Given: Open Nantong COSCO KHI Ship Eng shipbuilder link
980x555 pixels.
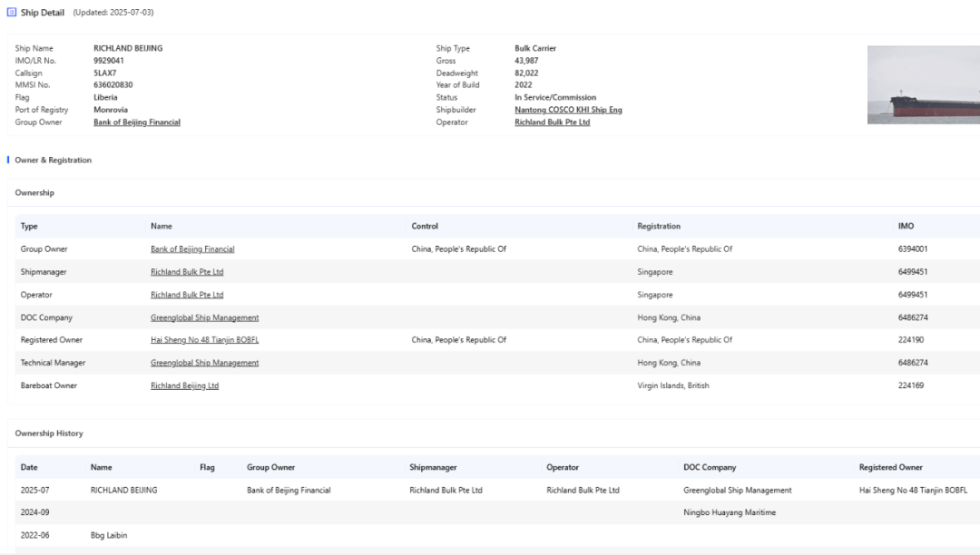Looking at the screenshot, I should [x=568, y=110].
